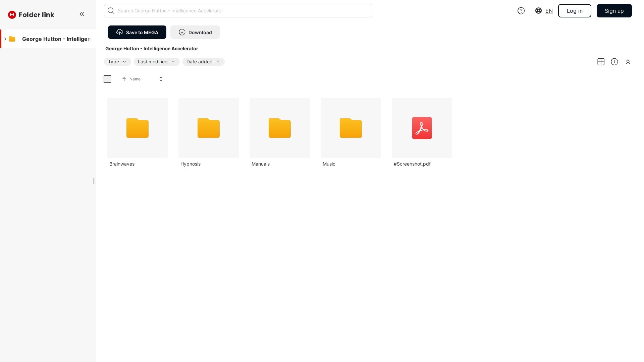
Task: Select George Hutton folder in sidebar
Action: click(x=56, y=39)
